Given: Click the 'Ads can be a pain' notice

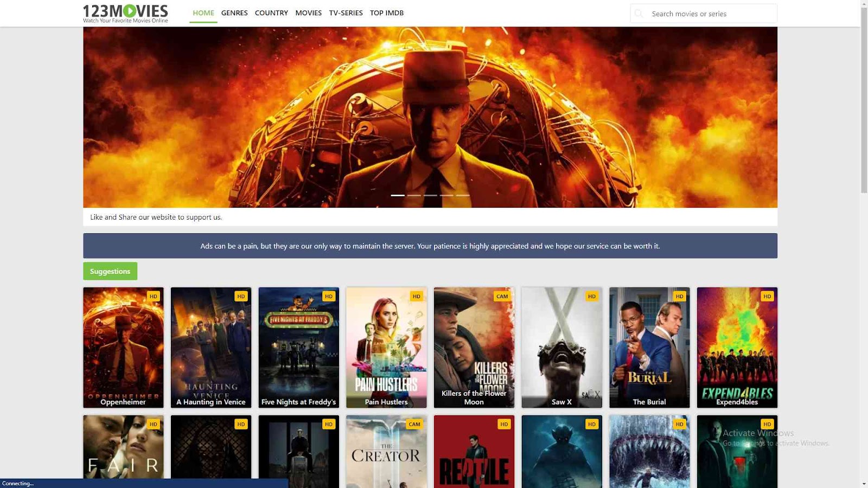Looking at the screenshot, I should [x=430, y=246].
